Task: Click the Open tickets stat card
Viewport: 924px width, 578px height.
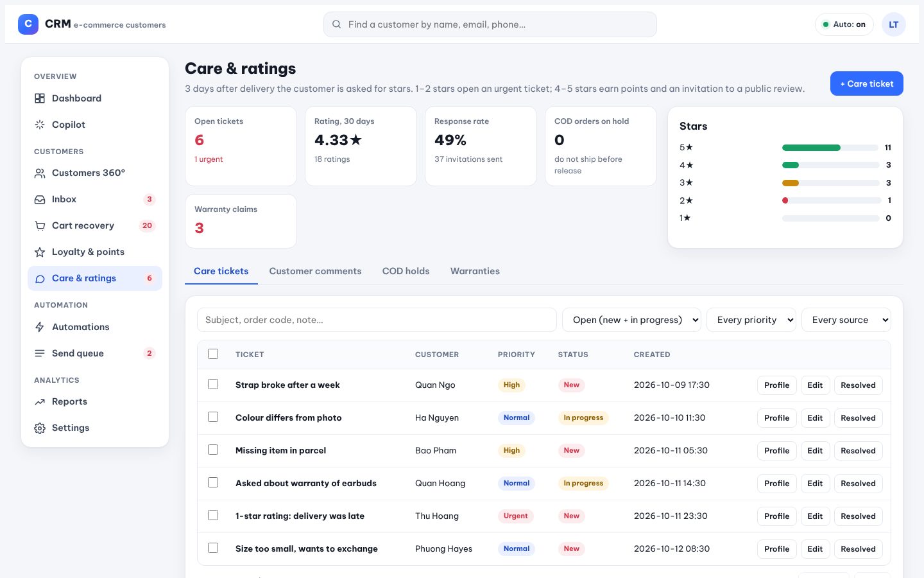Action: pyautogui.click(x=241, y=146)
